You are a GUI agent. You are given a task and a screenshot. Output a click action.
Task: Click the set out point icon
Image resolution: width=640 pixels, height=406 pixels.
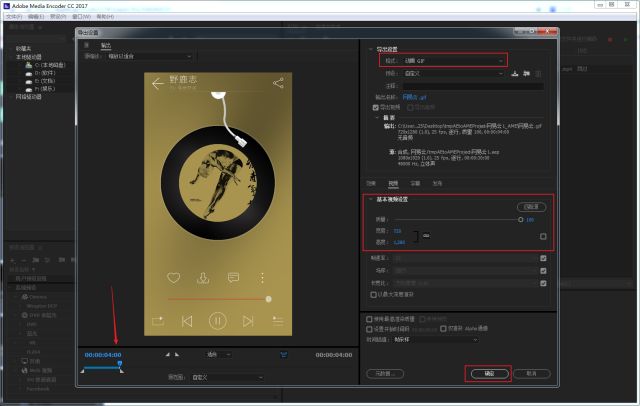tap(177, 355)
